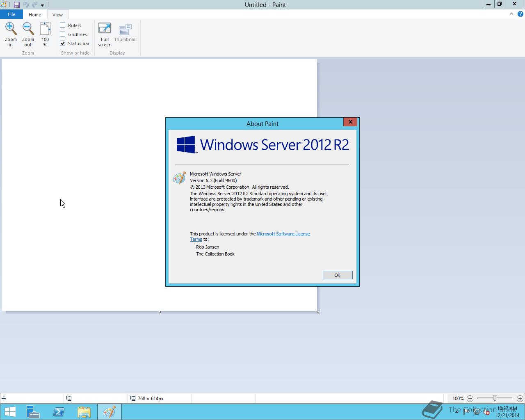
Task: Click status bar zoom out minus button
Action: pyautogui.click(x=470, y=398)
